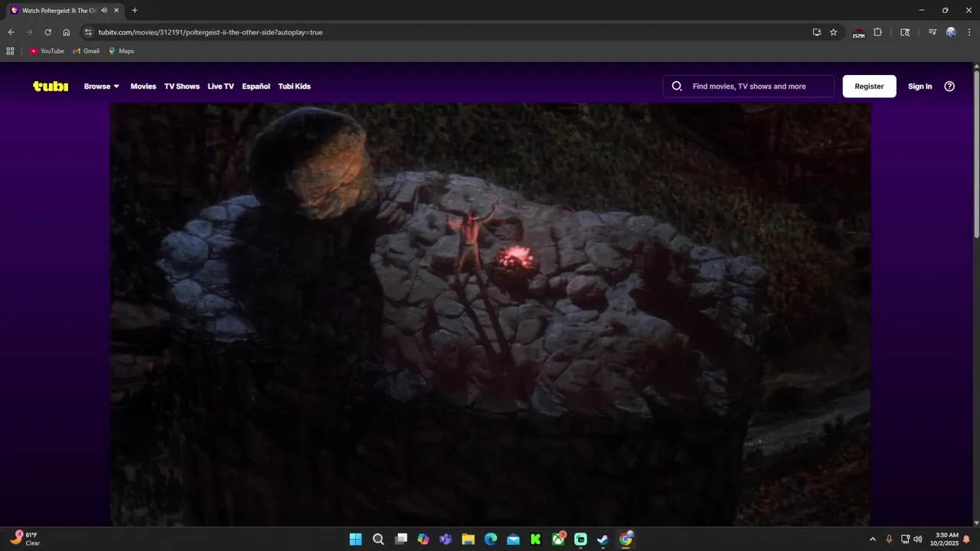The width and height of the screenshot is (980, 551).
Task: Open the Chrome apps grid icon
Action: pos(10,51)
